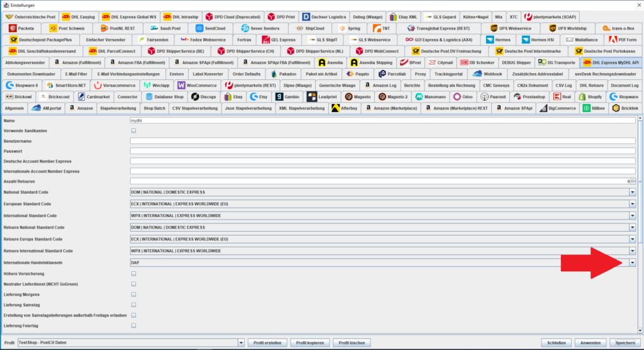The height and width of the screenshot is (350, 644).
Task: Open the Stapelverarbeitung tab
Action: 118,108
